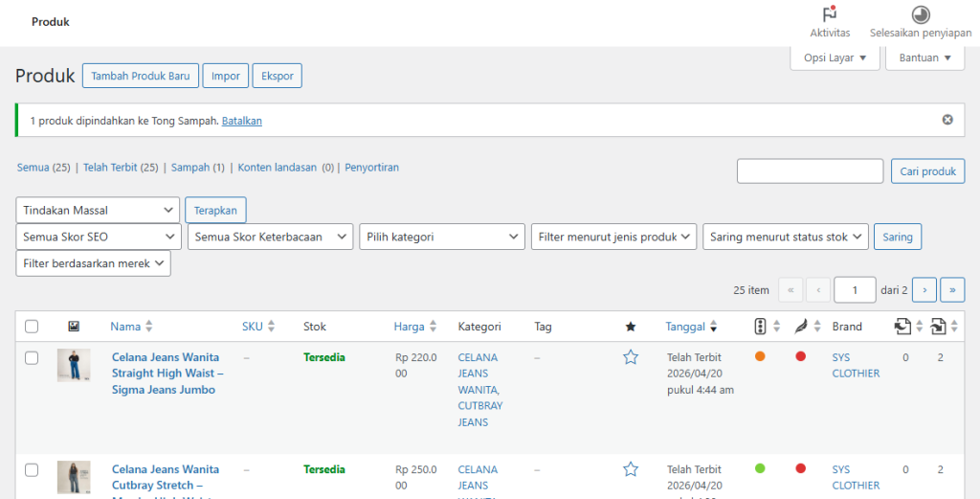Click the Nama sort arrows
980x499 pixels.
[x=148, y=327]
